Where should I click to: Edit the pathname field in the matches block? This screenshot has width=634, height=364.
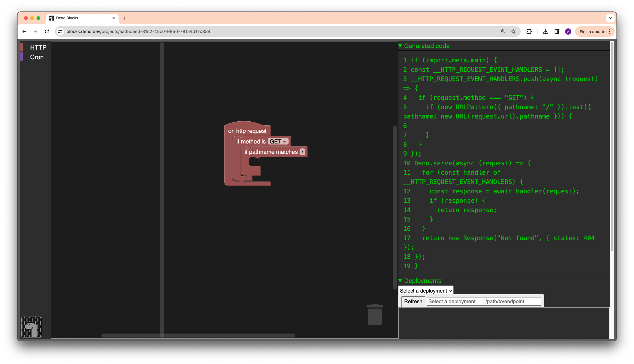(303, 152)
